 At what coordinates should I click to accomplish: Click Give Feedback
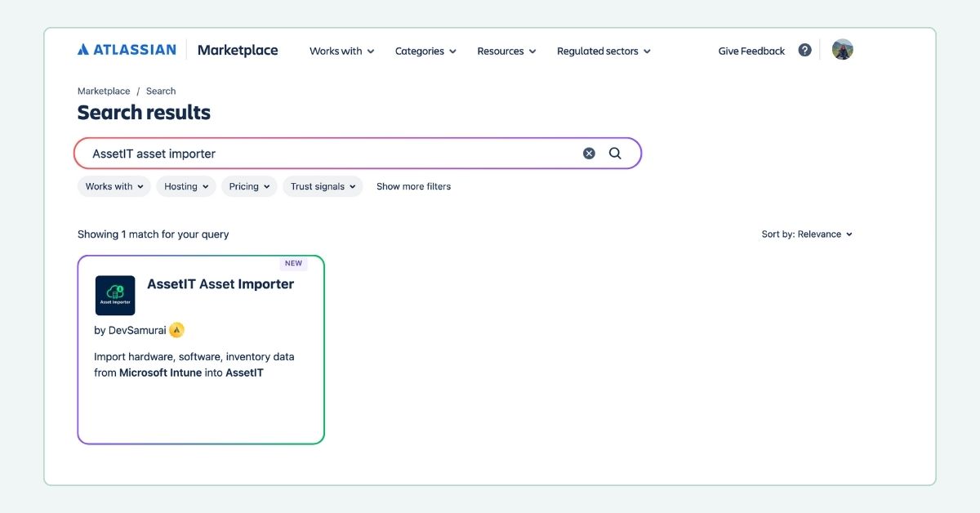[751, 51]
